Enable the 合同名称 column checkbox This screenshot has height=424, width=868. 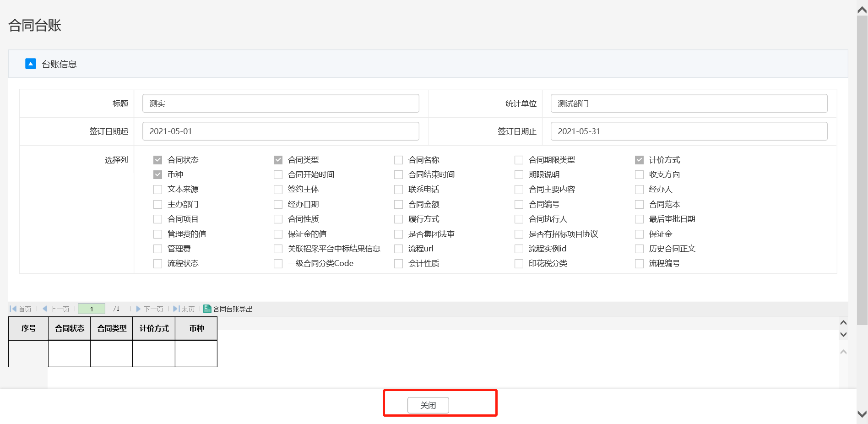pos(399,160)
